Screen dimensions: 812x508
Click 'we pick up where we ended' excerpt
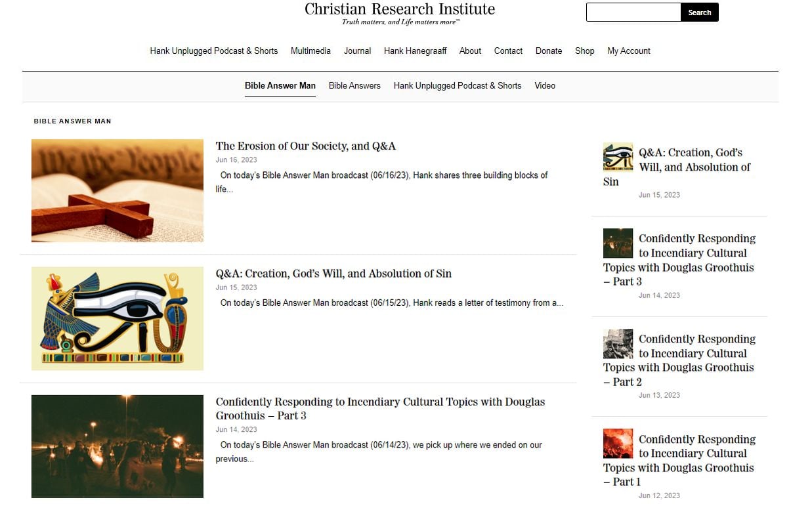[x=379, y=452]
